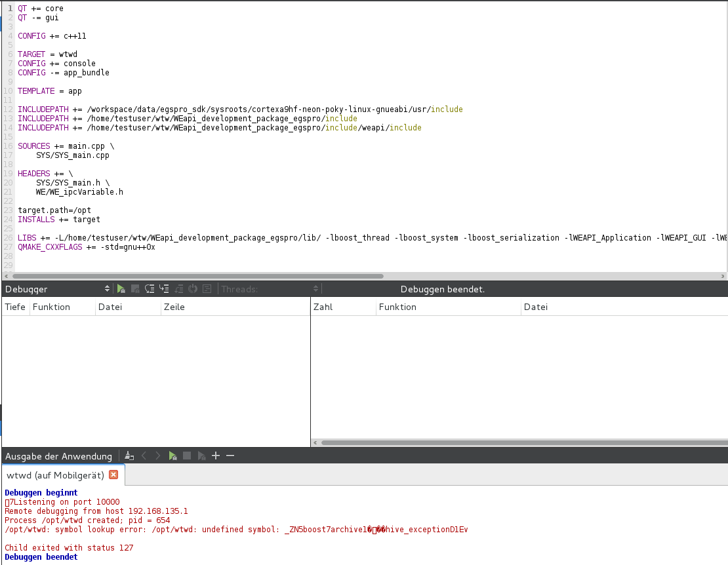Click 'target.path=/opt' line
728x565 pixels.
54,210
